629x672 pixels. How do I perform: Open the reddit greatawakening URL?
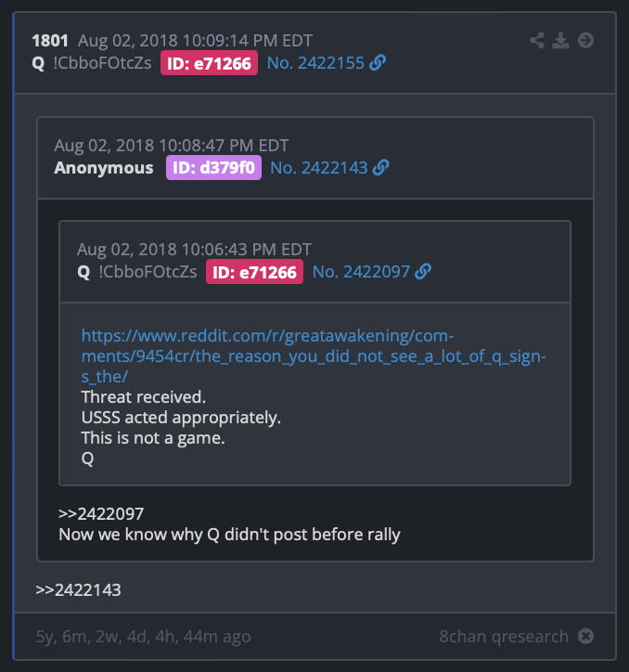[314, 356]
